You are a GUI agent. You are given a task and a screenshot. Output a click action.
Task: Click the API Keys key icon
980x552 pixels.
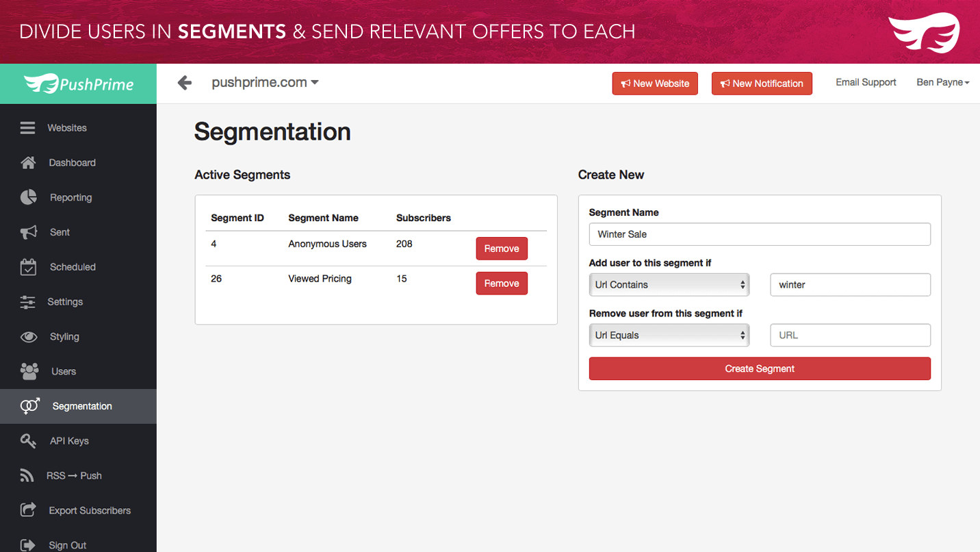click(28, 441)
